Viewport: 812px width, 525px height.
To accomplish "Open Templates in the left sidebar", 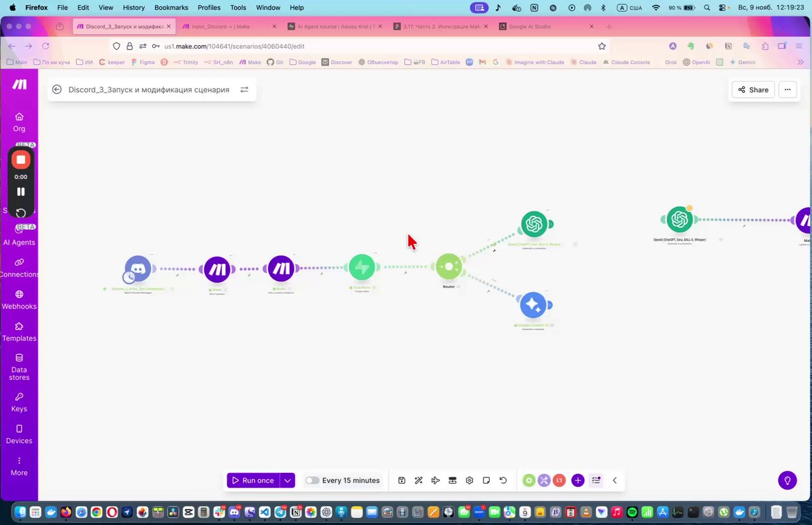I will click(x=19, y=332).
